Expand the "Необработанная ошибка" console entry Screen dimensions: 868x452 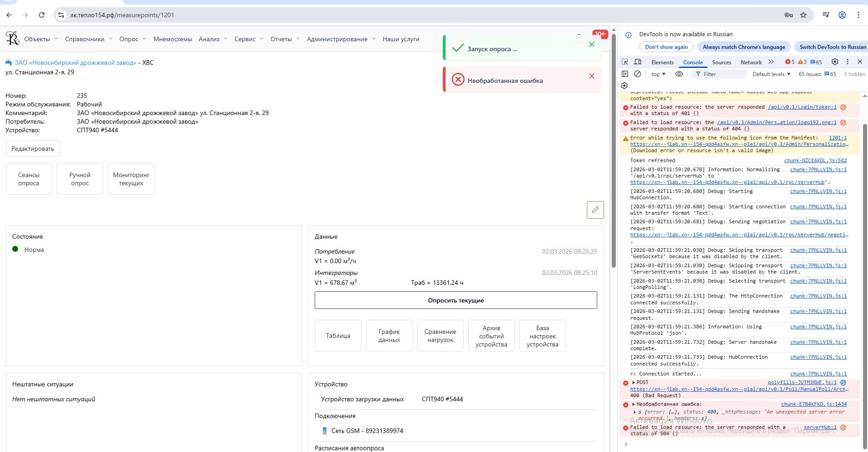coord(633,404)
